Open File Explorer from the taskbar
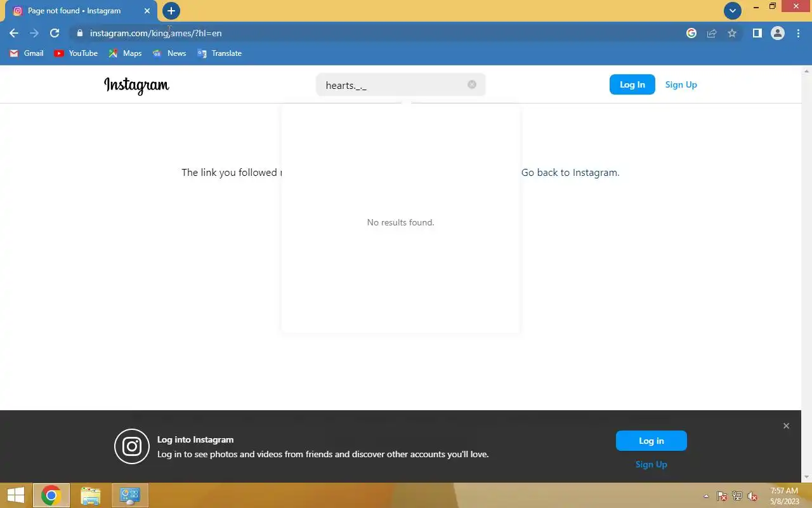The width and height of the screenshot is (812, 508). coord(91,495)
